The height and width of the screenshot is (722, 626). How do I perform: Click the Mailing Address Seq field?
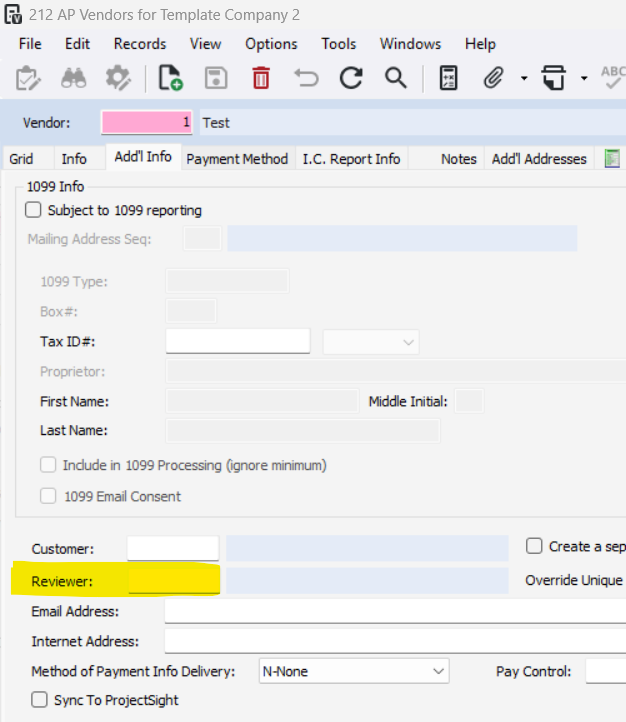tap(203, 238)
